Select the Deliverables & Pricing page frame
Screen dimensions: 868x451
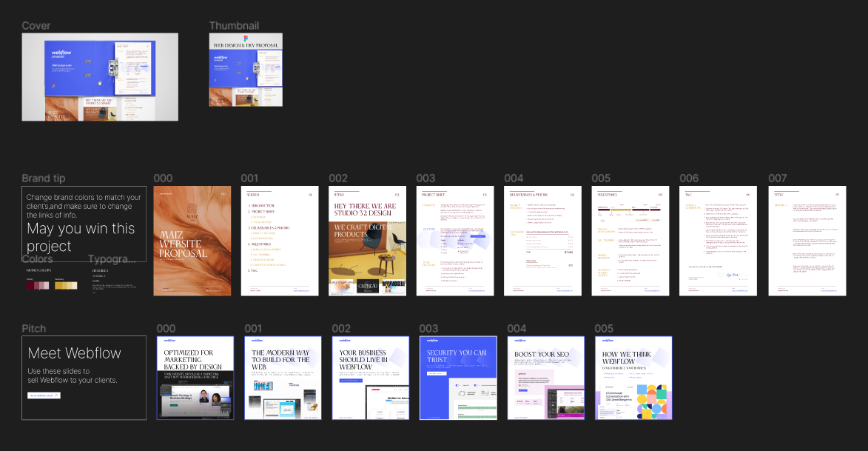click(x=542, y=241)
